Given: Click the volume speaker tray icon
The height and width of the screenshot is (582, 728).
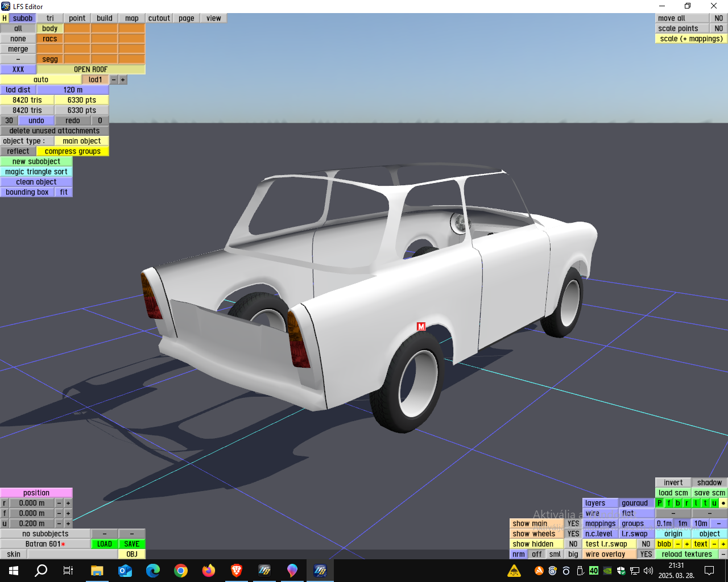Looking at the screenshot, I should 648,571.
